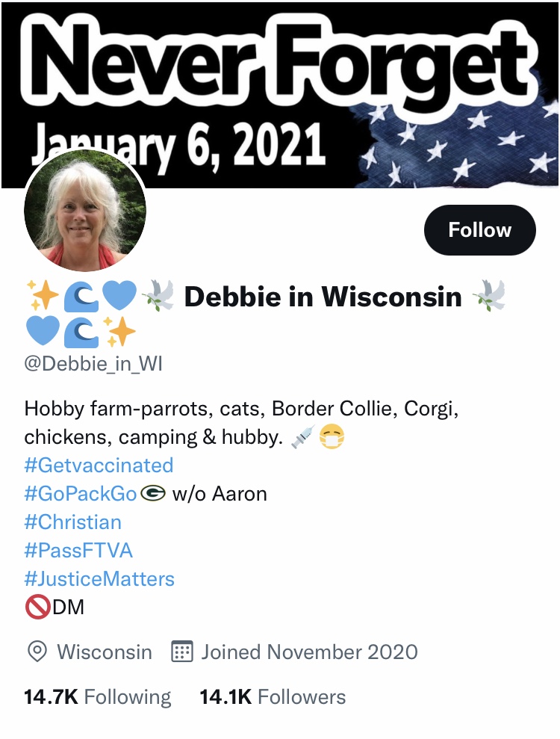Open the #PassFTVA hashtag
Screen dimensions: 560x739
pos(78,550)
